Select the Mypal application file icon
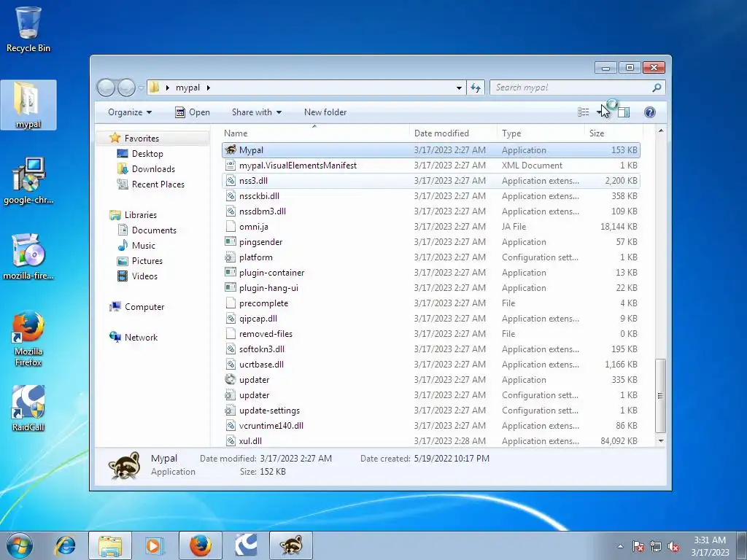This screenshot has height=560, width=747. pyautogui.click(x=231, y=150)
